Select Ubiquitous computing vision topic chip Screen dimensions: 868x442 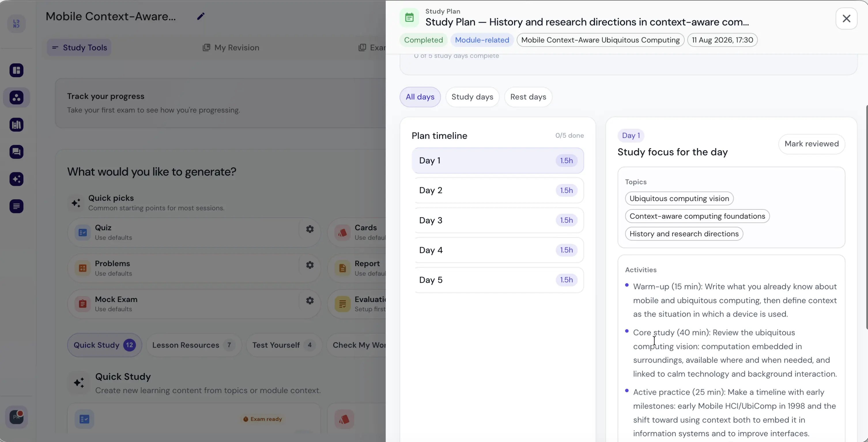pos(679,199)
